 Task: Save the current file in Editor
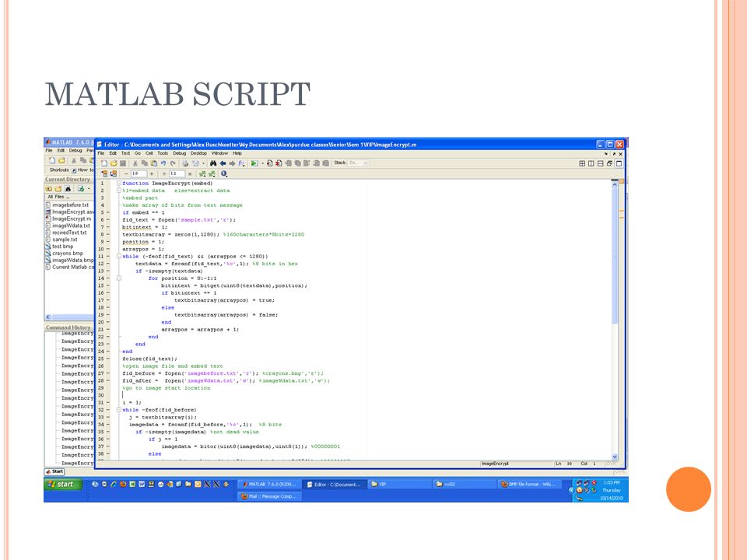pos(123,163)
